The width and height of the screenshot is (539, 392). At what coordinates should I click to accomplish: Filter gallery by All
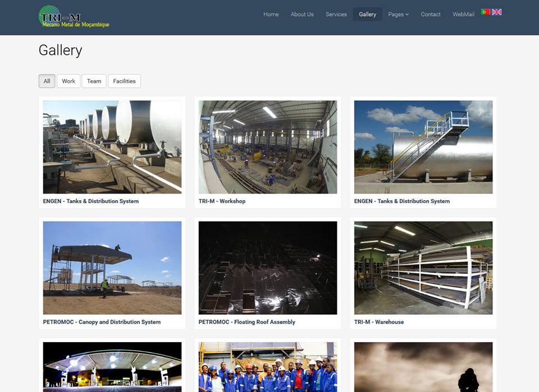(47, 81)
